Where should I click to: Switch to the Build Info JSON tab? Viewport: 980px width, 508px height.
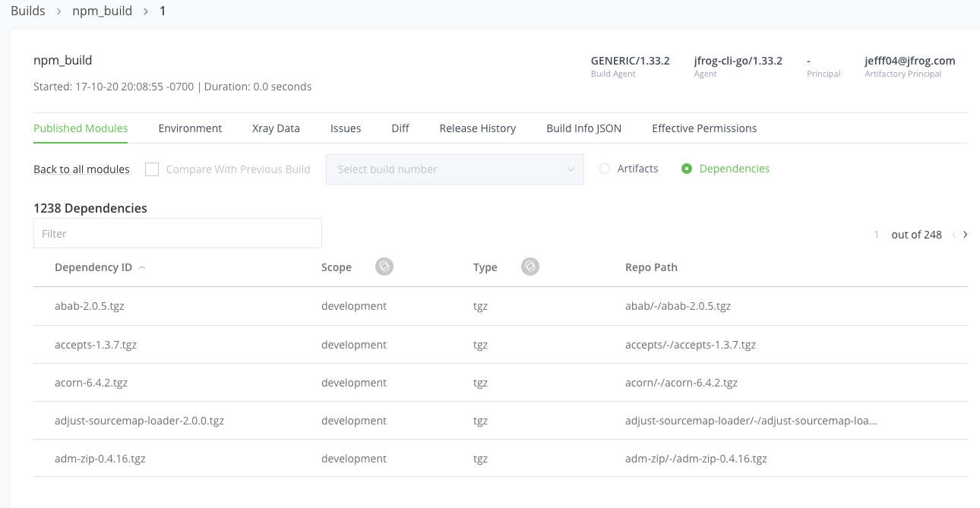tap(584, 128)
